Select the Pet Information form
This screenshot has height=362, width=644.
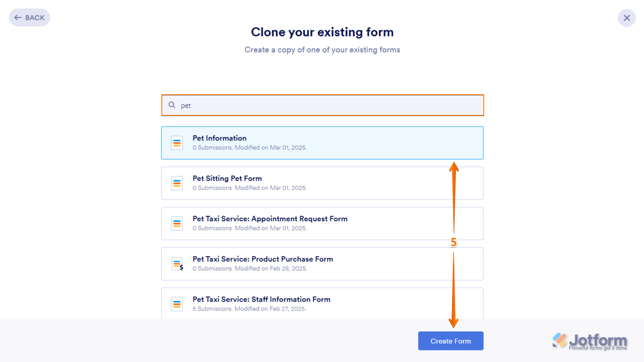pyautogui.click(x=322, y=143)
